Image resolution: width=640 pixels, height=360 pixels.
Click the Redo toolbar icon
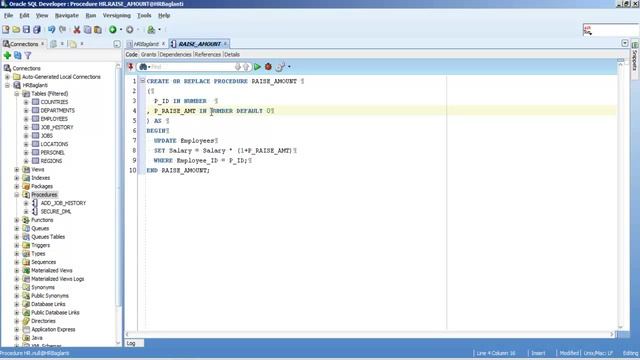(62, 29)
